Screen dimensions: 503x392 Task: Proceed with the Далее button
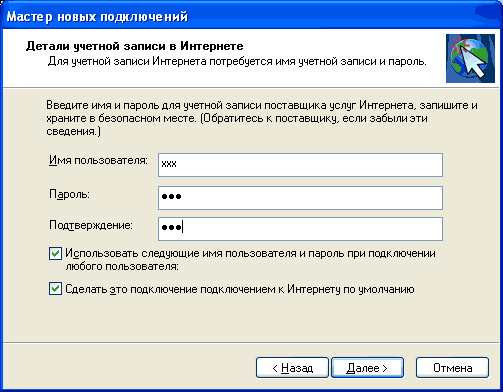click(367, 368)
